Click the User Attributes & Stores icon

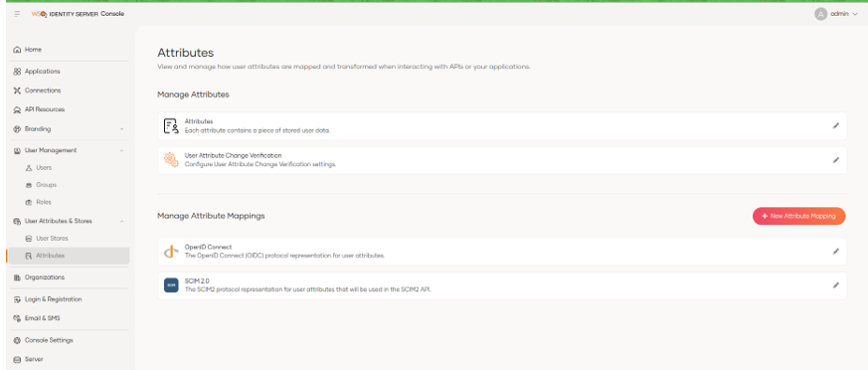point(17,221)
